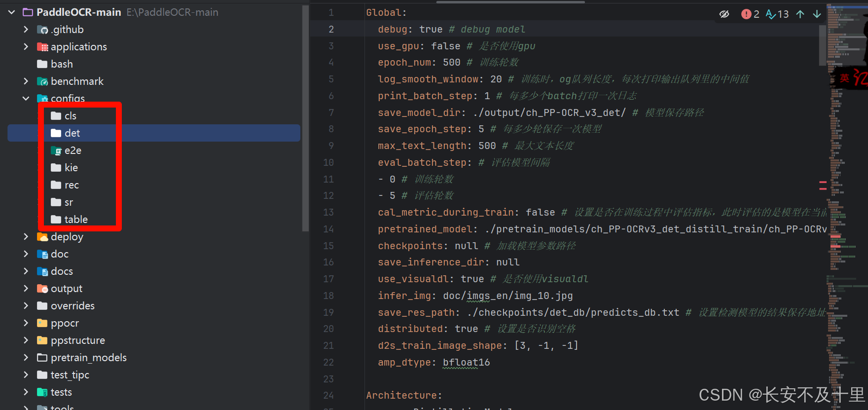868x410 pixels.
Task: Toggle the inspections eye icon in editor
Action: pyautogui.click(x=724, y=14)
